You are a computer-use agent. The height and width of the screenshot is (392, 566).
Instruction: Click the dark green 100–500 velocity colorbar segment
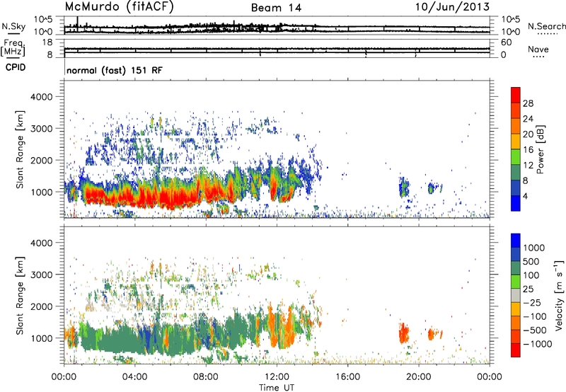click(516, 268)
